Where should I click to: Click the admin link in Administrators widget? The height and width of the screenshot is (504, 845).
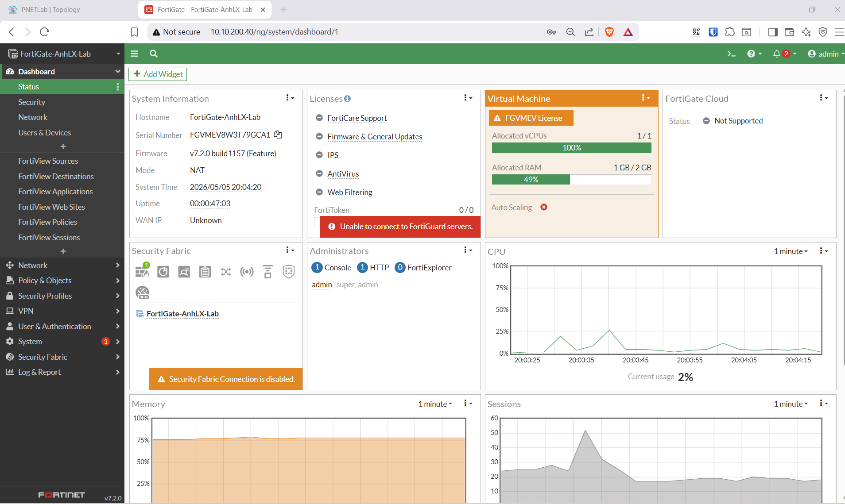[322, 285]
